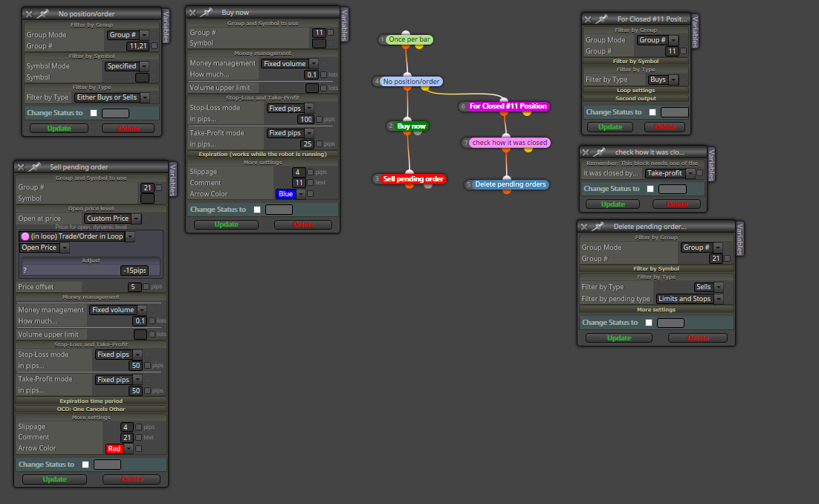Viewport: 819px width, 504px height.
Task: Click yellow output dot of check how it was closed node
Action: pyautogui.click(x=528, y=150)
